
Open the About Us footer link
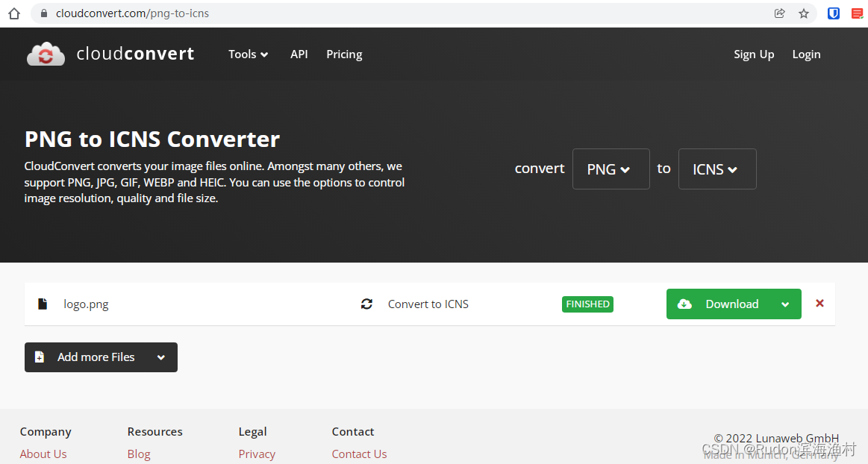coord(43,454)
